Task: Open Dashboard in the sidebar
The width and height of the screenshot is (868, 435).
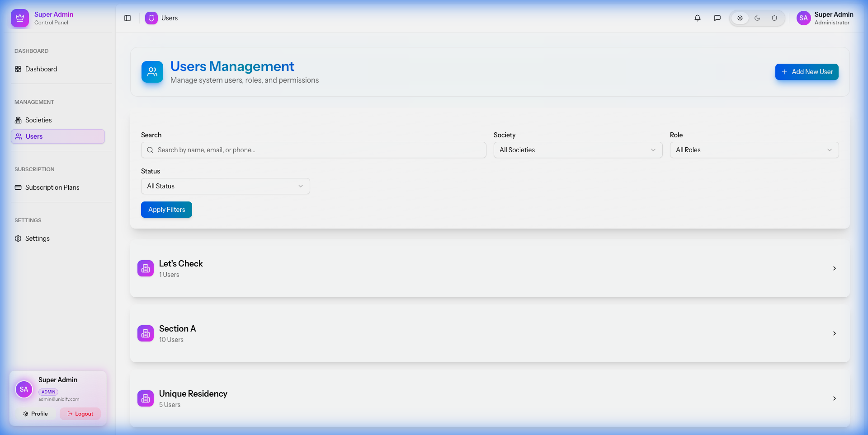Action: (x=58, y=69)
